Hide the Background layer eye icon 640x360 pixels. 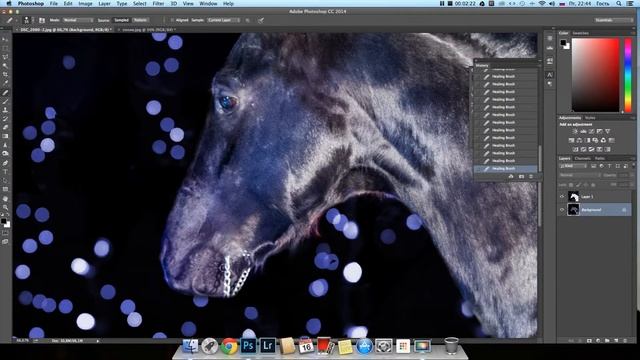(562, 210)
